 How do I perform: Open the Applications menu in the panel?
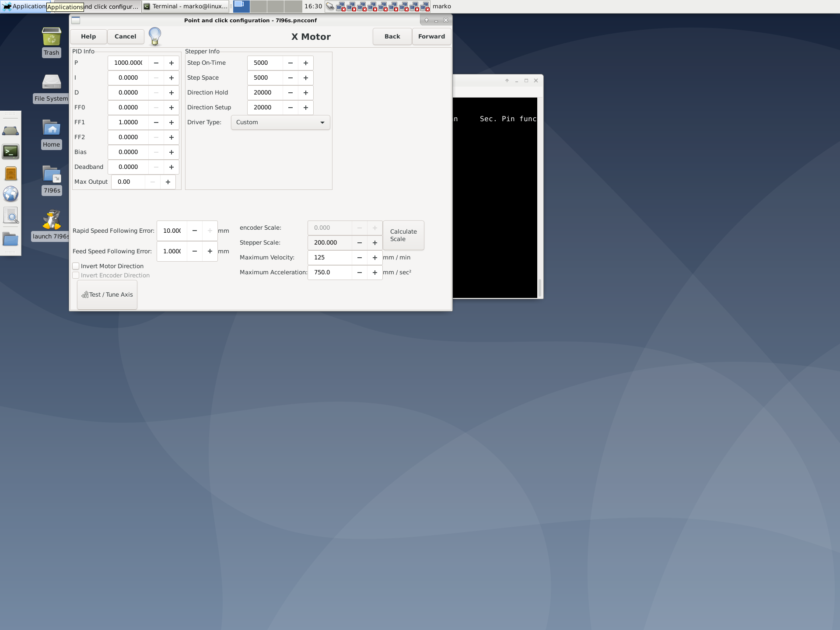click(x=24, y=6)
